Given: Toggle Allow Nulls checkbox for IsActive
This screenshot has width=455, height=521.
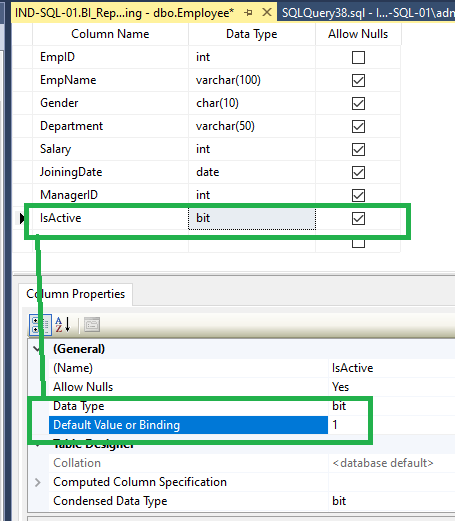Looking at the screenshot, I should click(358, 218).
